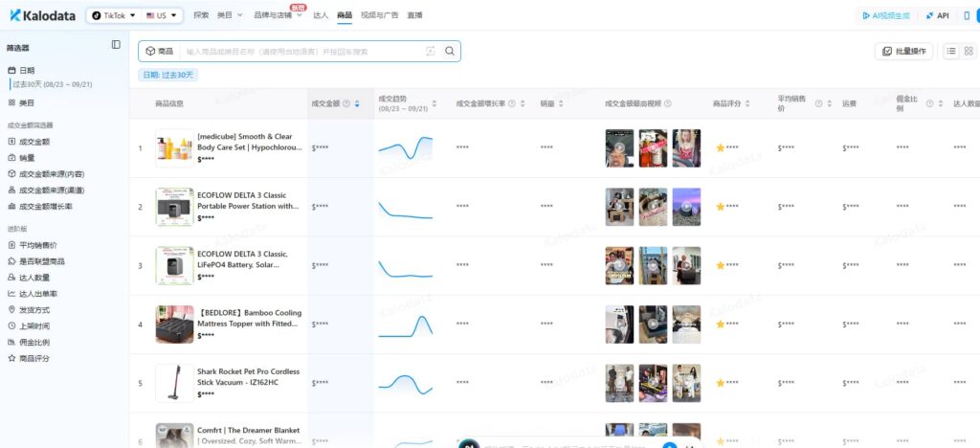Play first video in Shark Rocket row

619,383
